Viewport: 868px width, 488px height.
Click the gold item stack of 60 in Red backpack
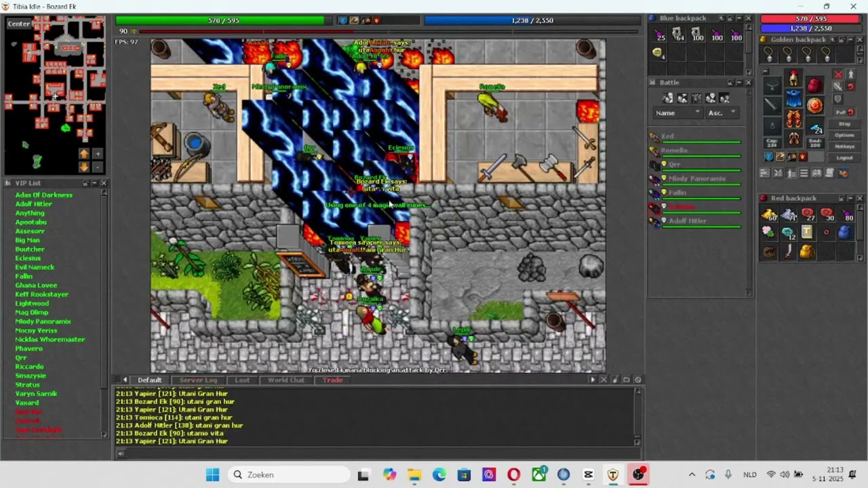(769, 214)
